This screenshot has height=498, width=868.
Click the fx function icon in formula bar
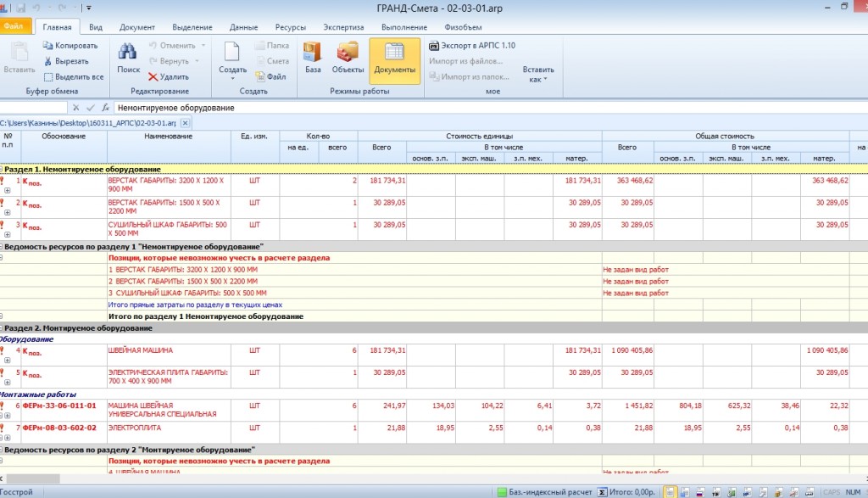click(x=105, y=108)
